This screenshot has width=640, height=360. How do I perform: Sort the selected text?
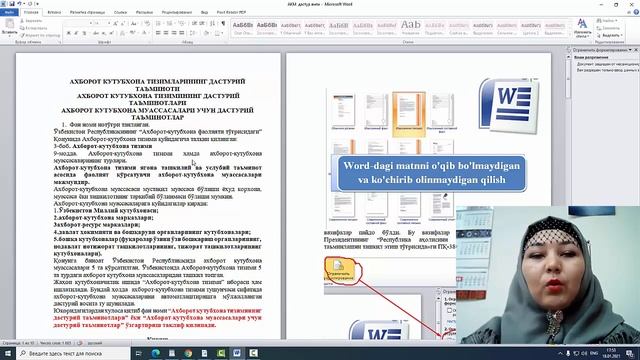(212, 23)
